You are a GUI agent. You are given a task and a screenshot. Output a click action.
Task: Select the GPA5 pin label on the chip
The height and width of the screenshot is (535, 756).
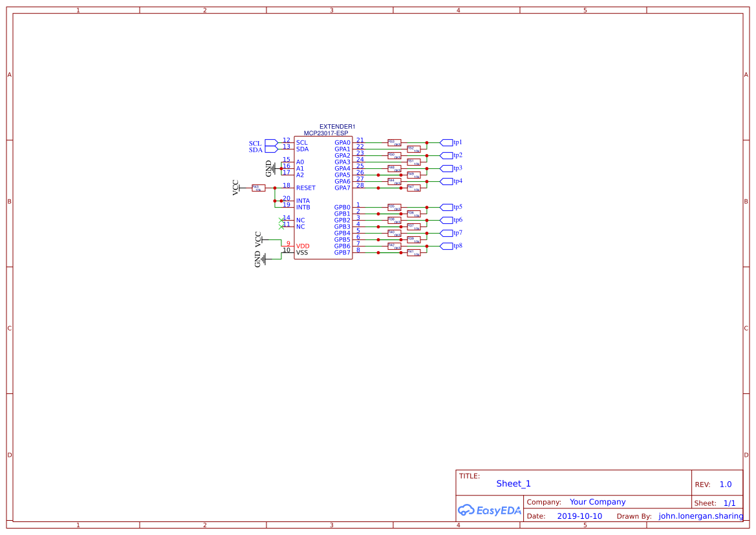point(341,174)
